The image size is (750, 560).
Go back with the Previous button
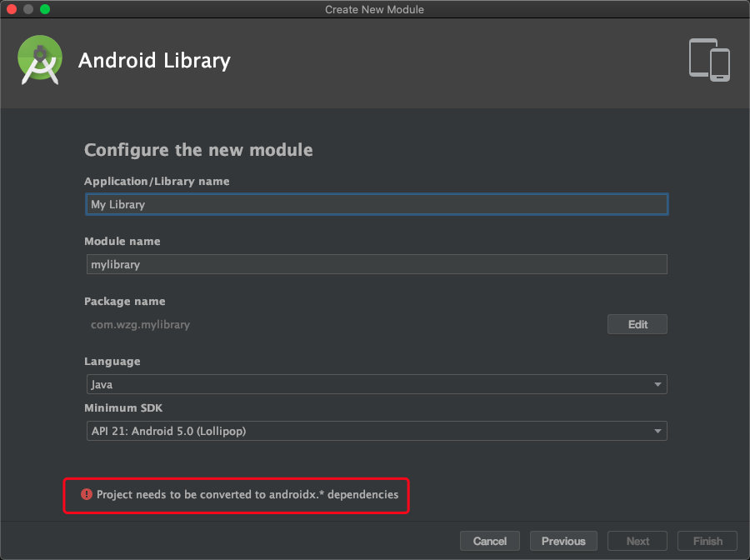pos(563,541)
